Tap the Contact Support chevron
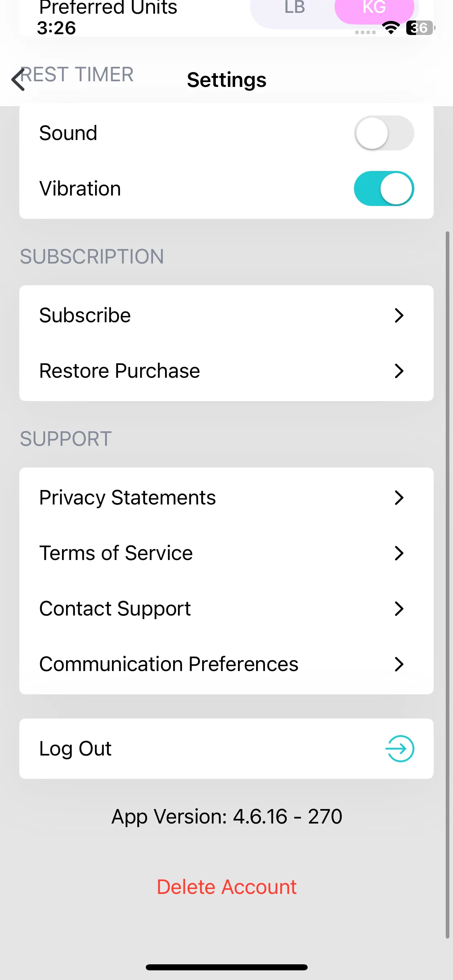Image resolution: width=453 pixels, height=980 pixels. (399, 609)
